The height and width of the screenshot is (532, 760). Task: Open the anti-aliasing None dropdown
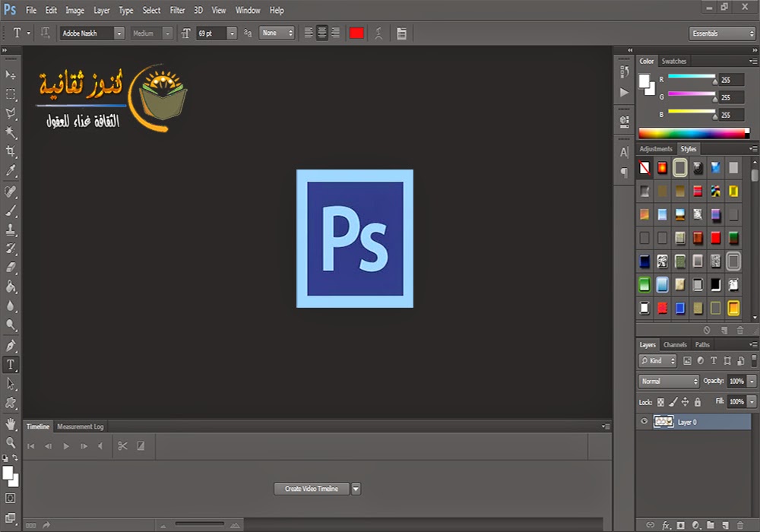tap(277, 33)
